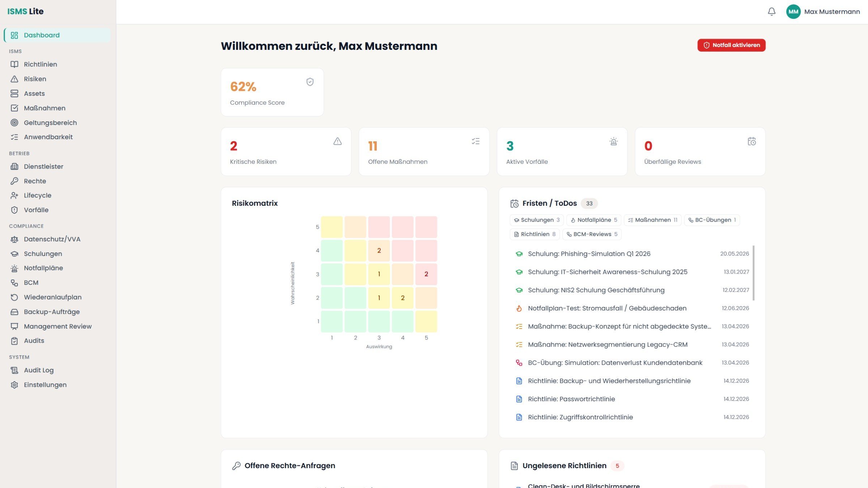Toggle the BC-Übungen filter chip
The width and height of the screenshot is (868, 488).
pos(711,220)
